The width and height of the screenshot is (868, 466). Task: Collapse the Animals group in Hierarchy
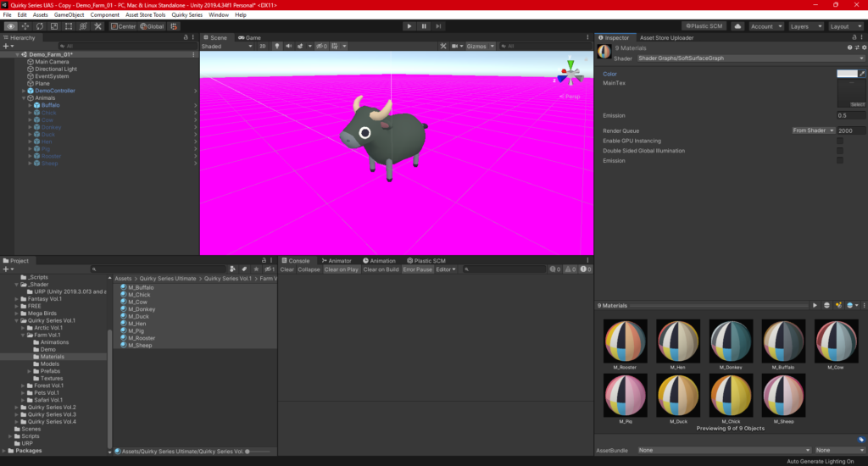click(24, 98)
